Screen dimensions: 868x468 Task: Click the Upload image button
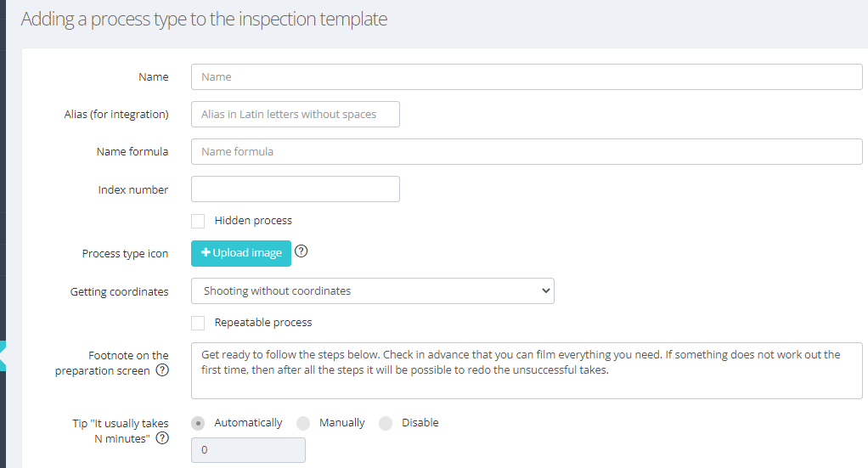click(x=241, y=253)
